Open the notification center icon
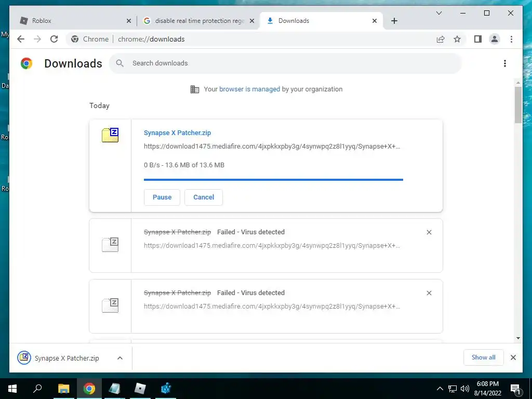This screenshot has width=532, height=399. [x=515, y=389]
